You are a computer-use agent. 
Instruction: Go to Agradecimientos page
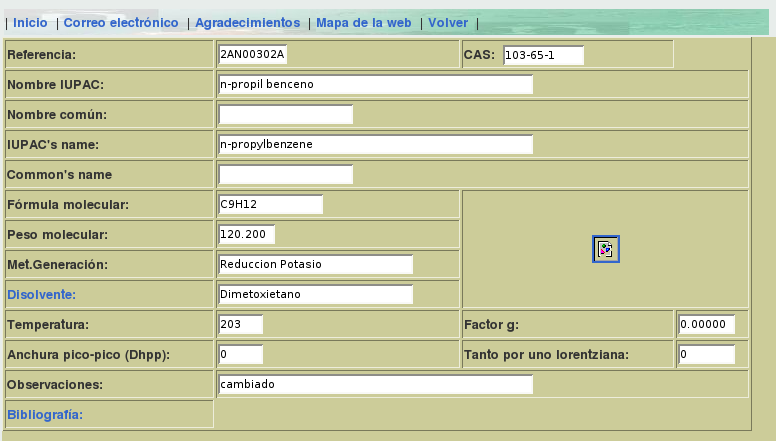pos(247,22)
